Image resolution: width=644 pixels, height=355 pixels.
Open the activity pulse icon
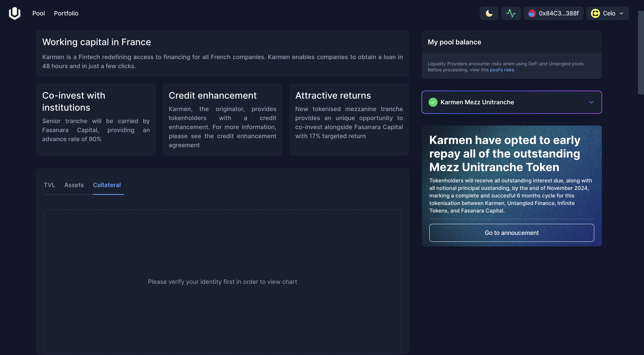511,13
